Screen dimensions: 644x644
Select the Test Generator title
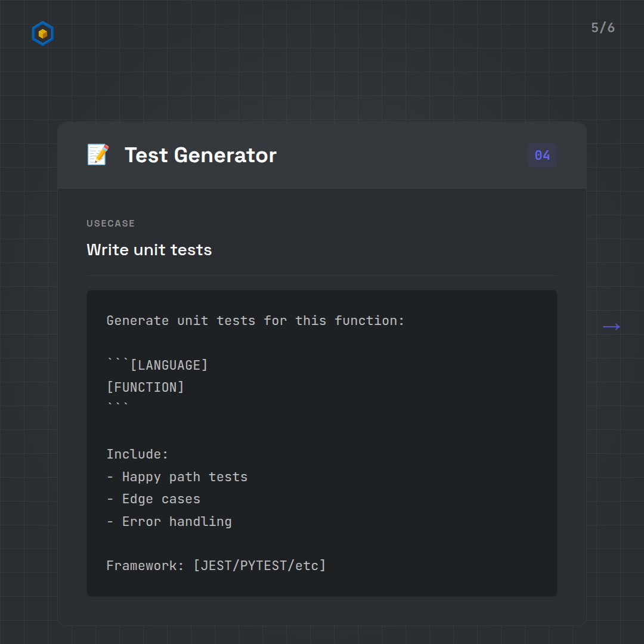pyautogui.click(x=200, y=156)
